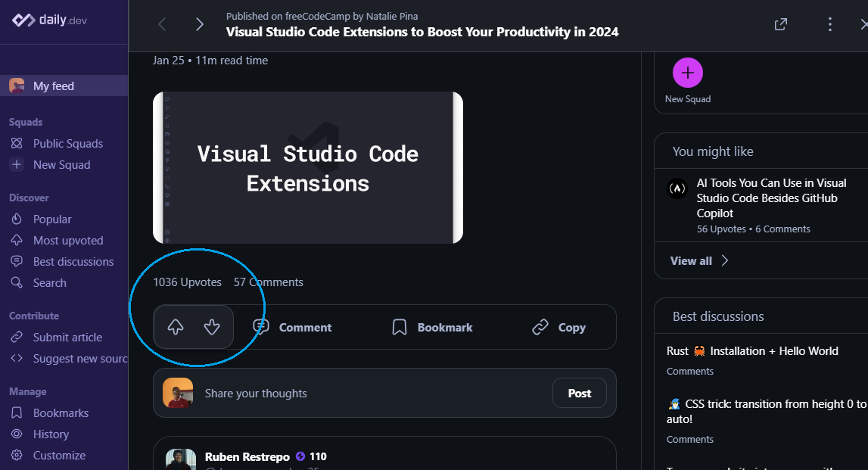Click the Public Squads icon
This screenshot has width=868, height=470.
click(x=17, y=143)
